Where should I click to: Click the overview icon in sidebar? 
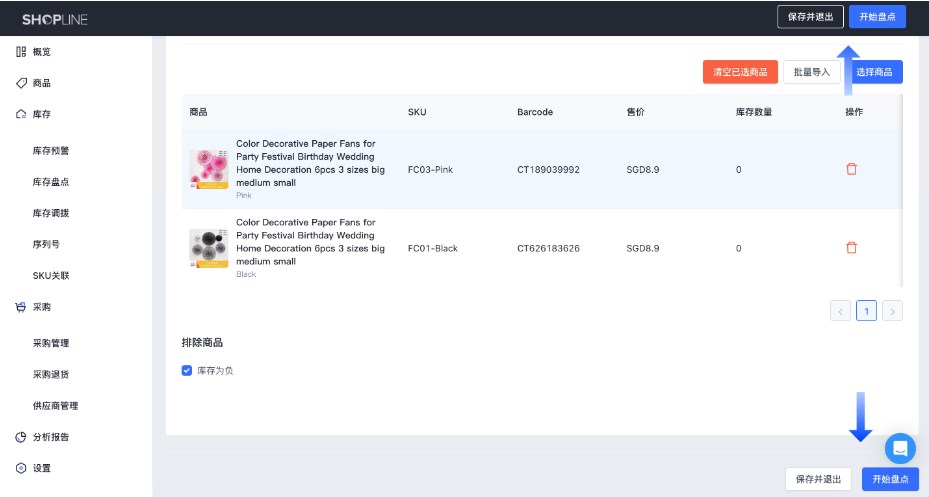(x=21, y=52)
